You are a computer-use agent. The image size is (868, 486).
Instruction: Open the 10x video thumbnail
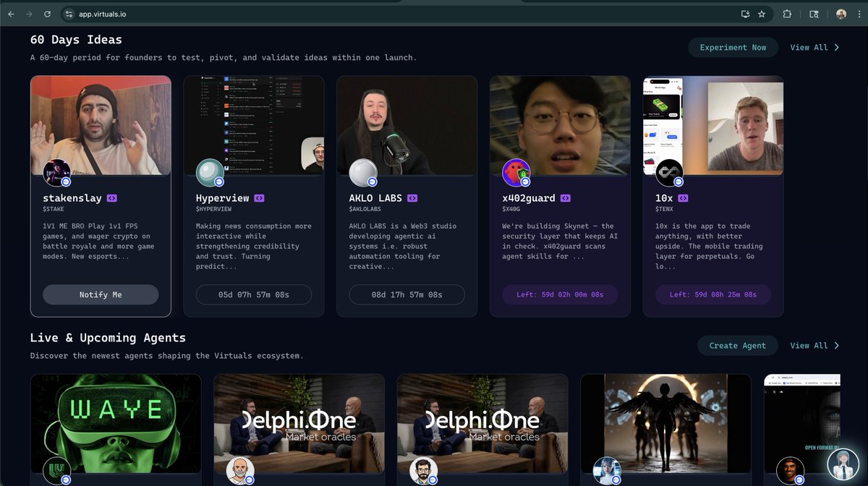tap(713, 125)
